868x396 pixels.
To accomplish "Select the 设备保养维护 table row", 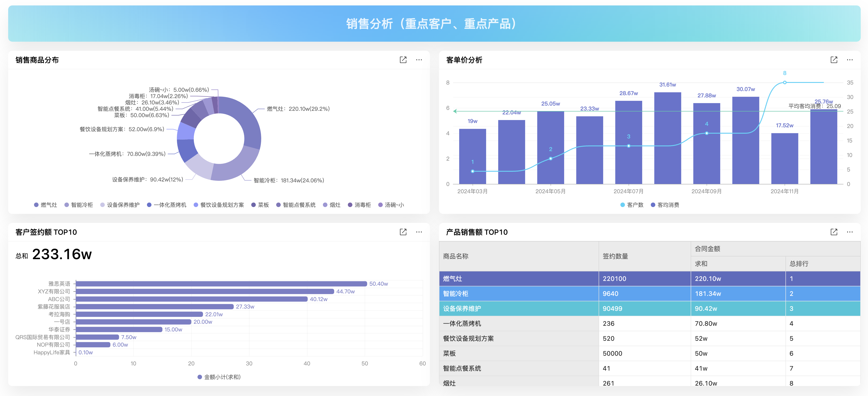I will tap(650, 309).
